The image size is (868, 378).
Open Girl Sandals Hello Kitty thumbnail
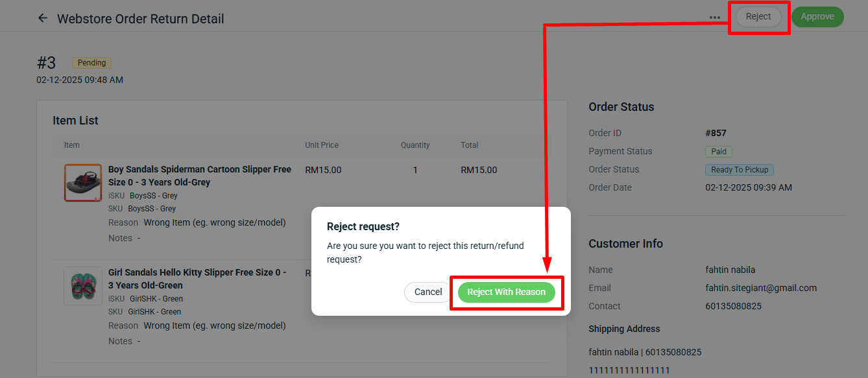(83, 286)
